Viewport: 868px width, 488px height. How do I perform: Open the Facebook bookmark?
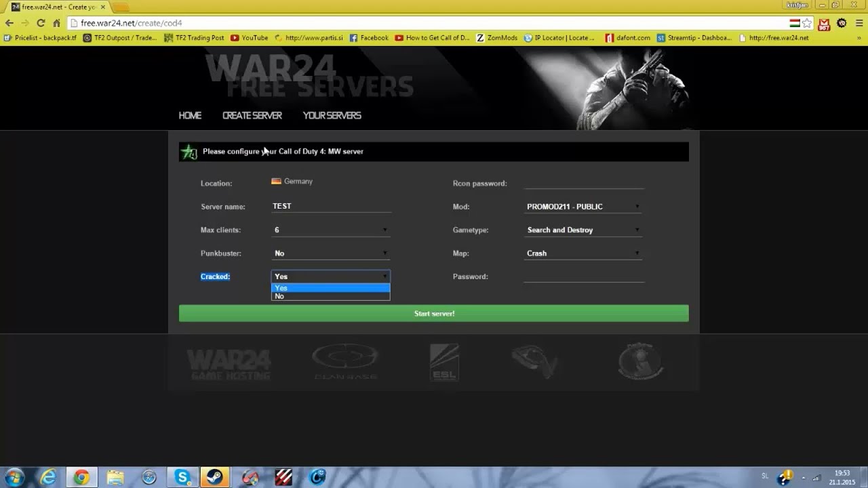pyautogui.click(x=369, y=38)
